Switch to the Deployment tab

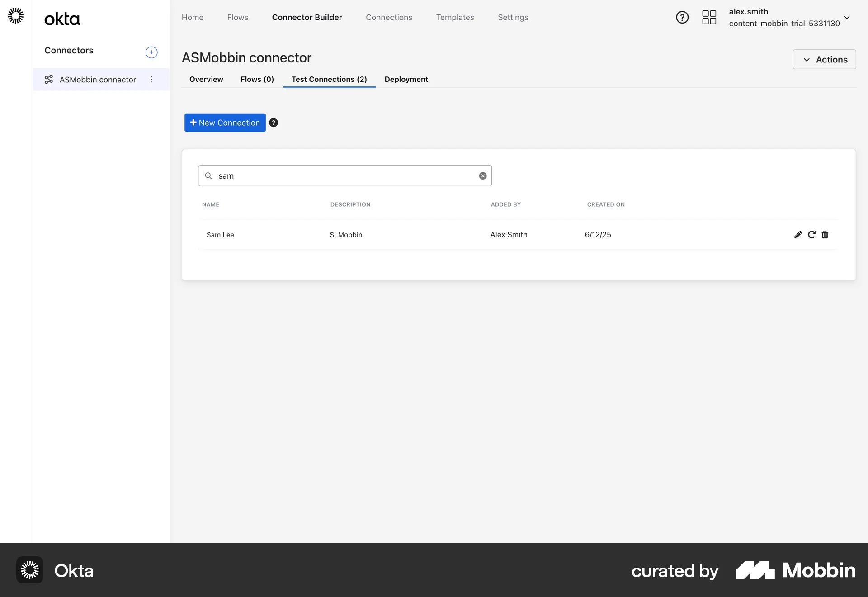click(406, 79)
